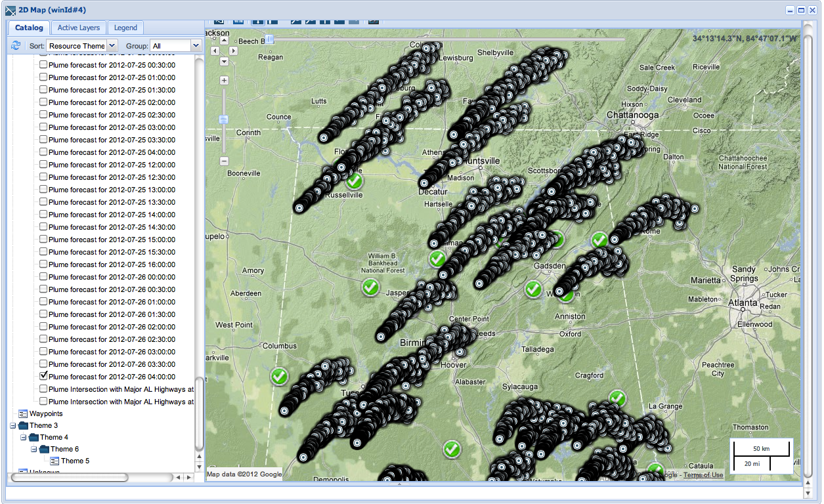Minimize the 2D Map window
824x504 pixels.
791,10
